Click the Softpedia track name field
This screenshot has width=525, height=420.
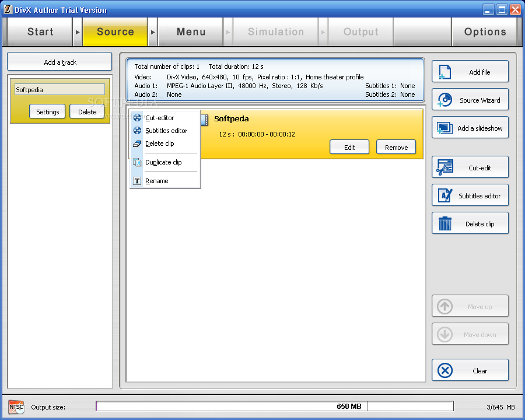60,89
